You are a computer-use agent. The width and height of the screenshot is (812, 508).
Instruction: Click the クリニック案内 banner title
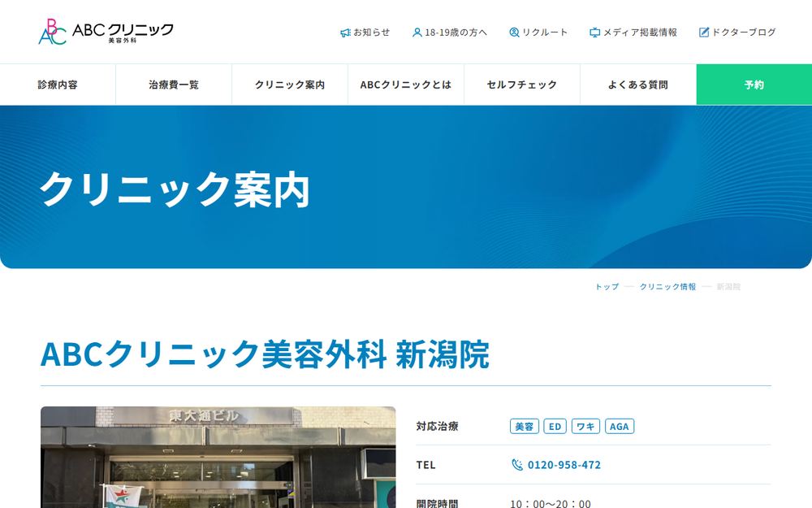click(x=175, y=189)
